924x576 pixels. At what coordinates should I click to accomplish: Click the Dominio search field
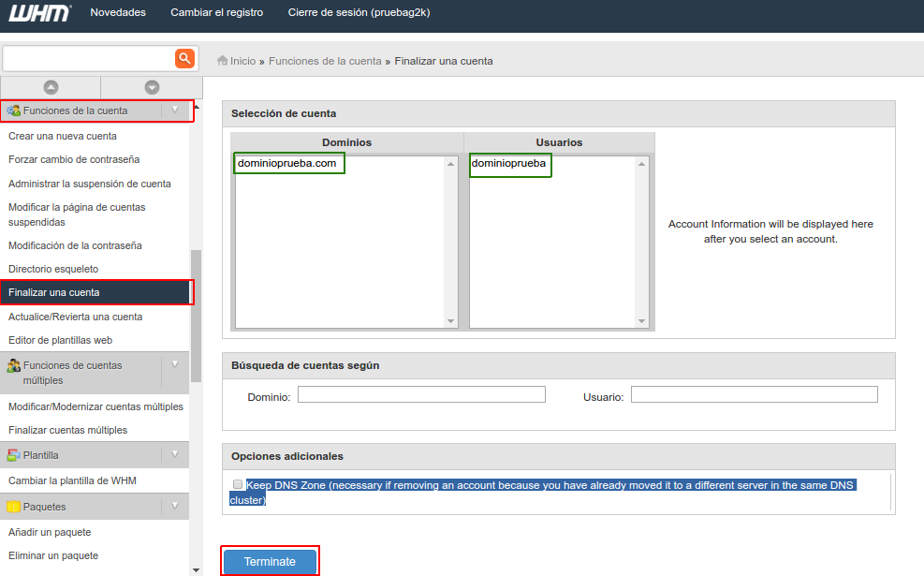click(x=421, y=394)
